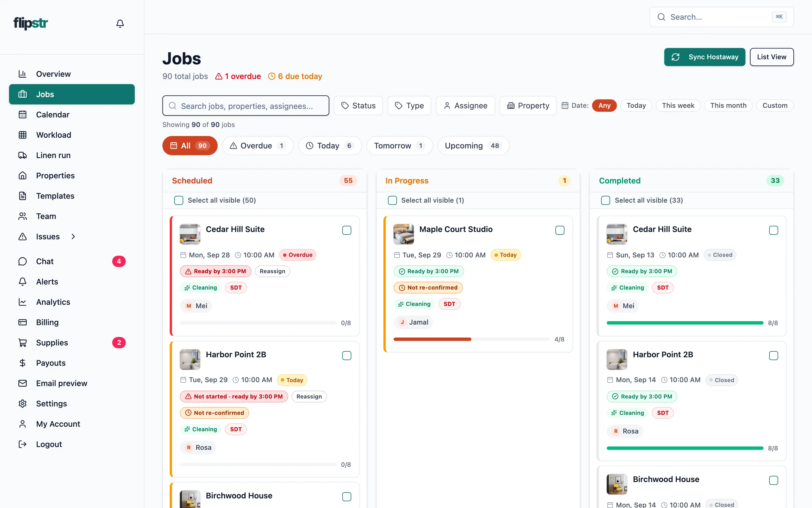The width and height of the screenshot is (812, 508).
Task: Open the Property filter dropdown
Action: (x=528, y=106)
